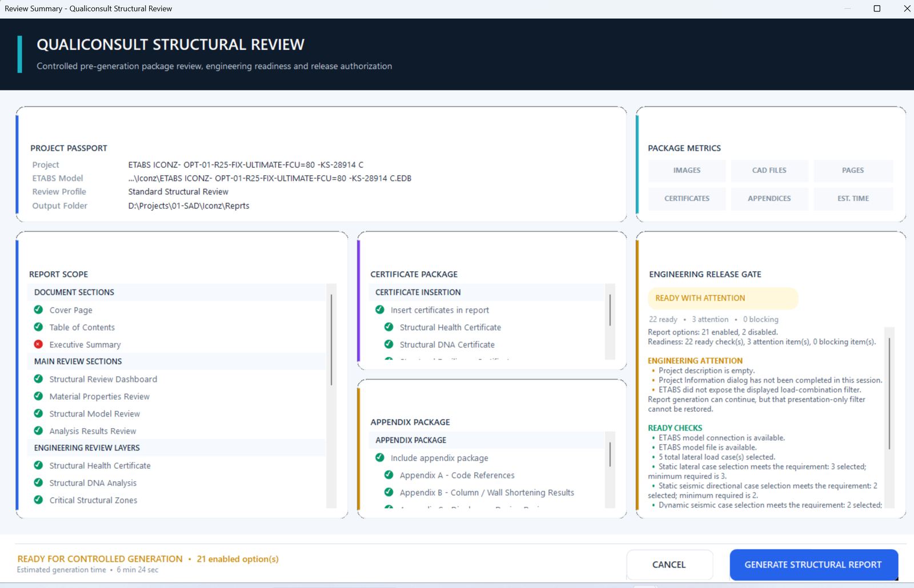914x588 pixels.
Task: Select the Appendix A - Code References label
Action: (x=457, y=476)
